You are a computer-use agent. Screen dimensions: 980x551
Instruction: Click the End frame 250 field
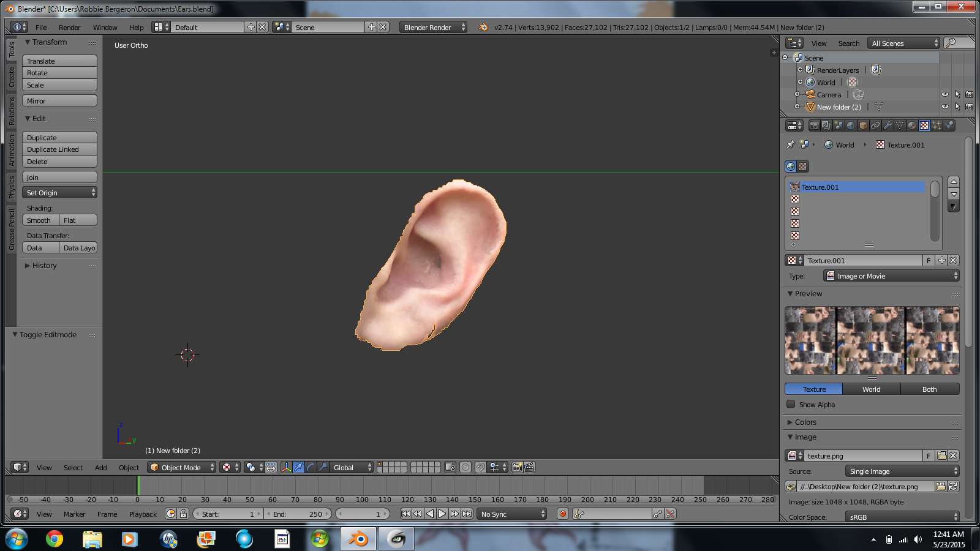click(298, 514)
